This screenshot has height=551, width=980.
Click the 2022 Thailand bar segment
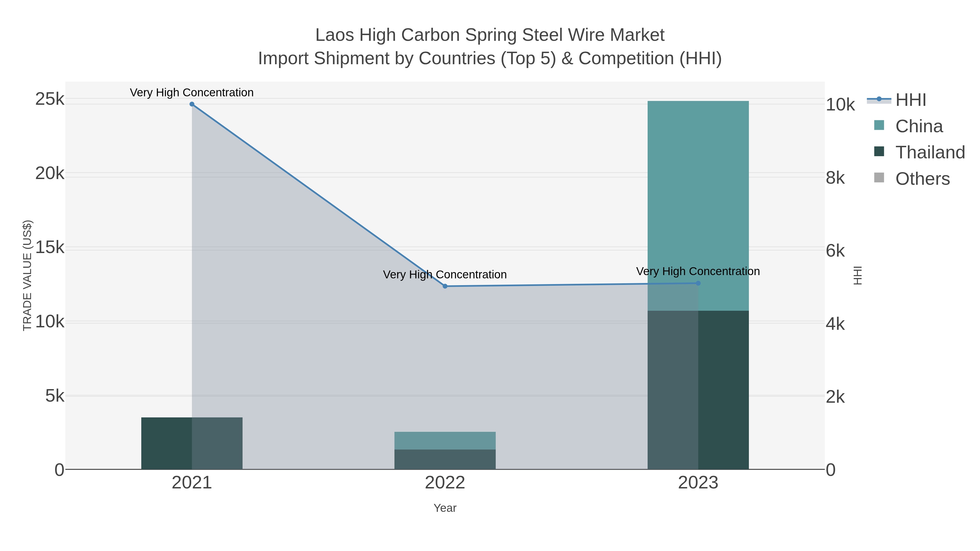click(x=445, y=459)
